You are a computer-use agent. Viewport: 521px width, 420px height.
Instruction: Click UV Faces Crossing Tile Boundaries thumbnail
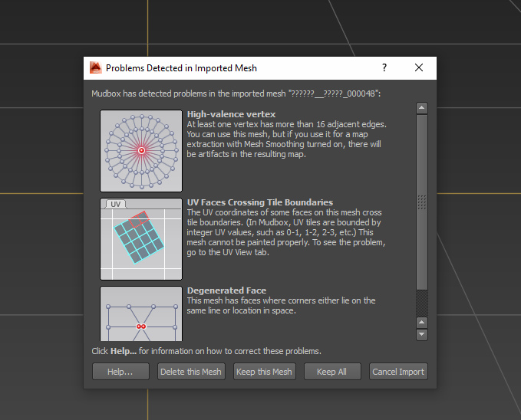tap(141, 239)
